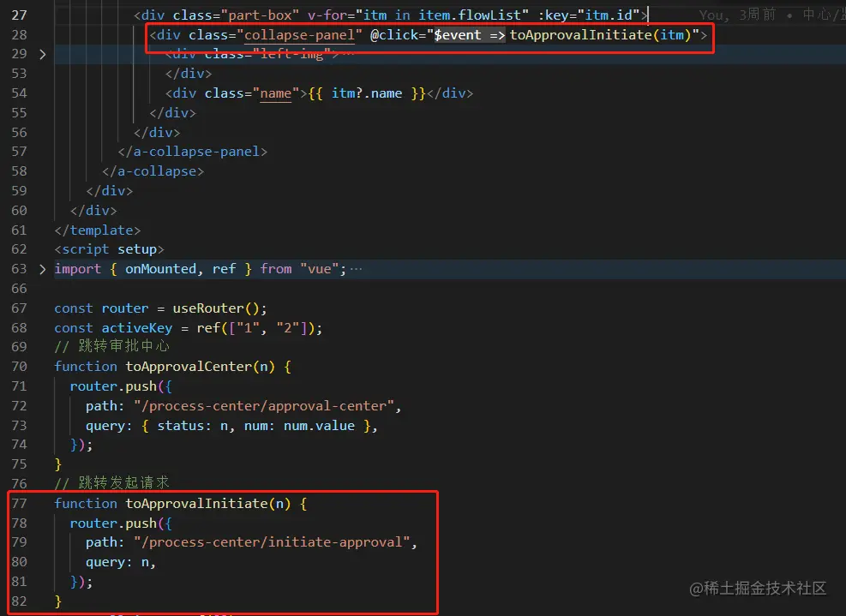
Task: Click the itm?.name interpolation
Action: click(x=367, y=93)
